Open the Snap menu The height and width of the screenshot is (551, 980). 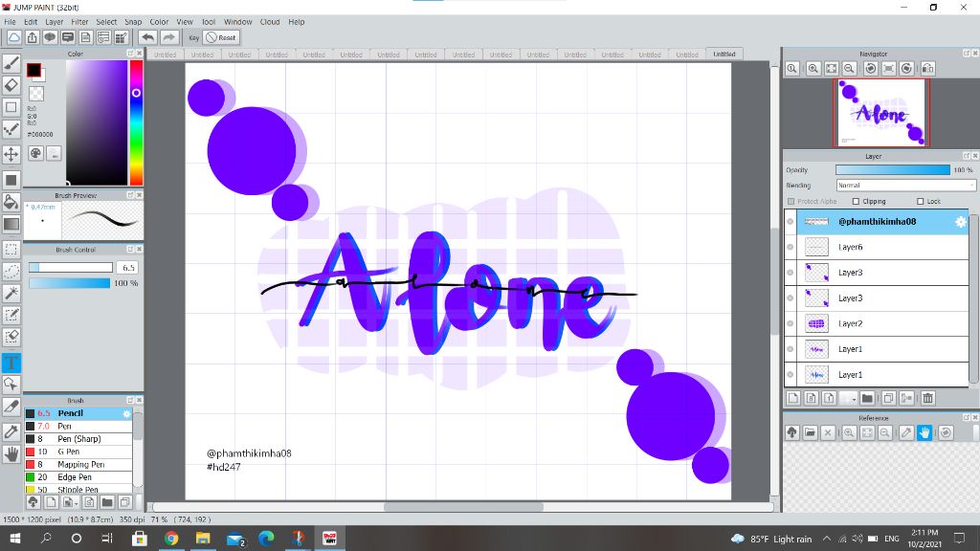133,22
